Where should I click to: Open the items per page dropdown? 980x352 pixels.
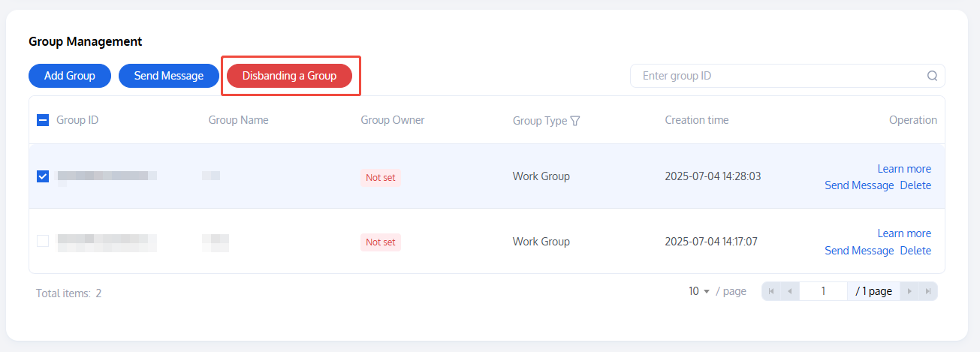pos(699,291)
